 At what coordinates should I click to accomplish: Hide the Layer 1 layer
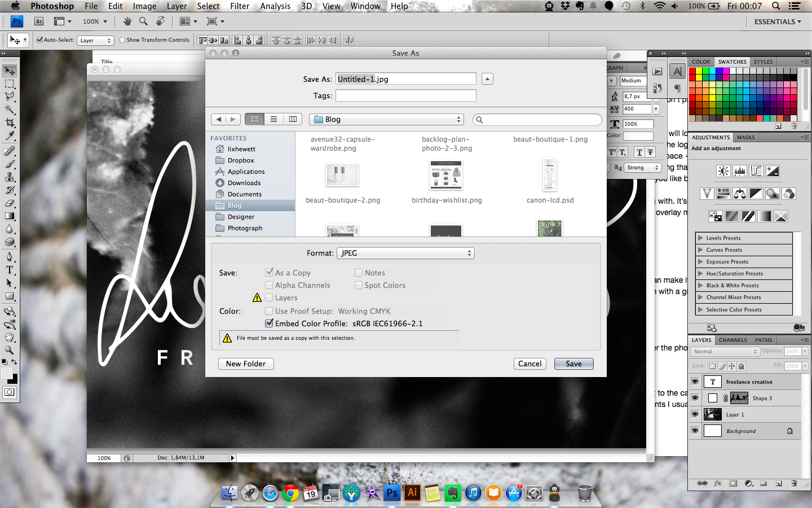[x=695, y=414]
